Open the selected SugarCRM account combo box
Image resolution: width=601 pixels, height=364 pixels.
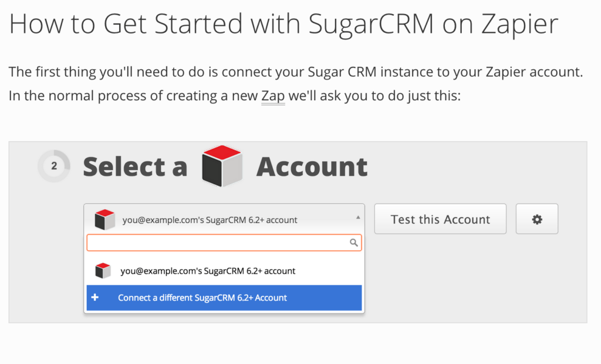[x=223, y=220]
